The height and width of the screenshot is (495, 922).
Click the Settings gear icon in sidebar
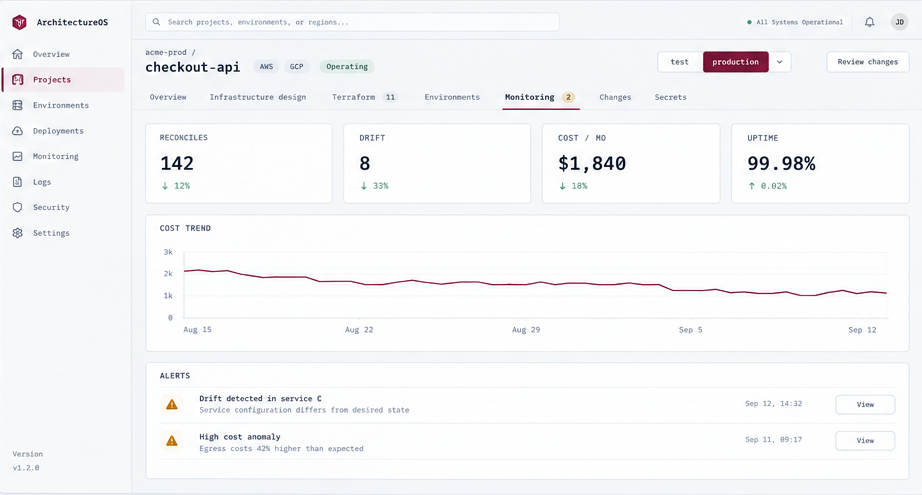click(x=18, y=233)
